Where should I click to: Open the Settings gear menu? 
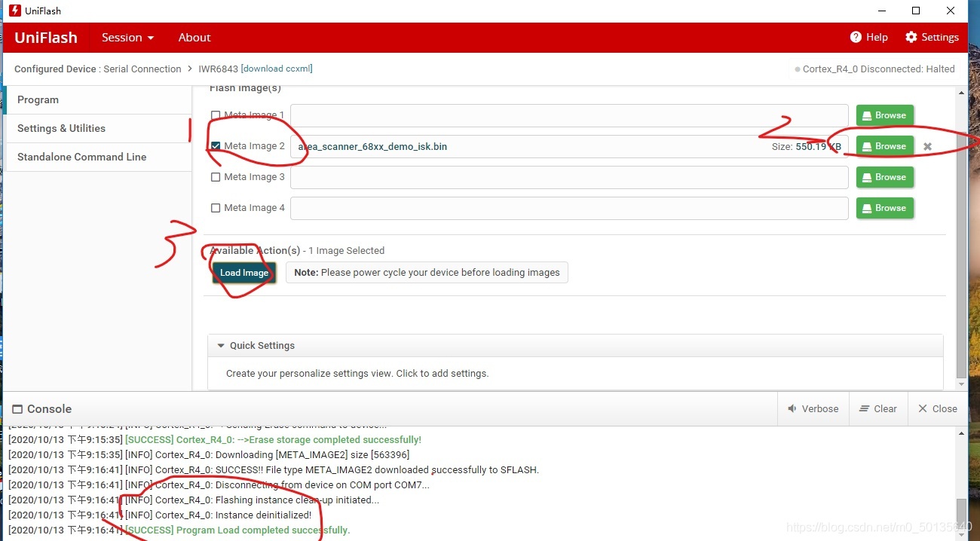[x=932, y=37]
